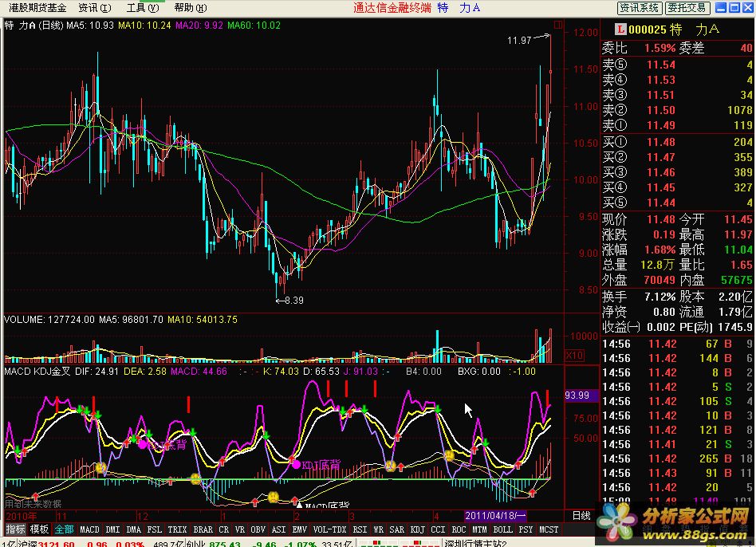Click the 深圳行情主站2 server label in the status bar
This screenshot has height=547, width=756.
(475, 544)
